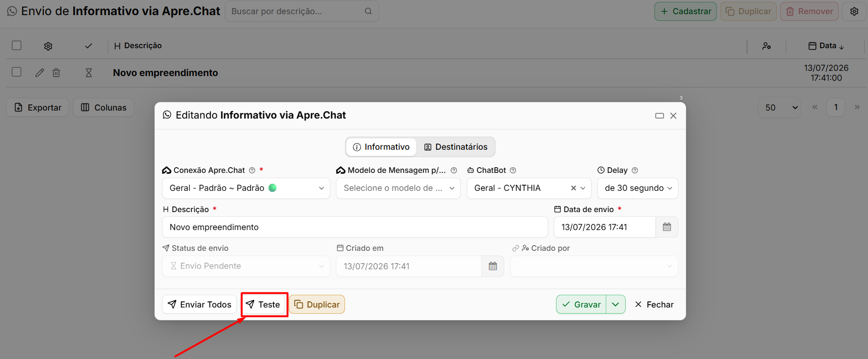Go to the next page arrows
This screenshot has width=868, height=359.
pyautogui.click(x=857, y=107)
